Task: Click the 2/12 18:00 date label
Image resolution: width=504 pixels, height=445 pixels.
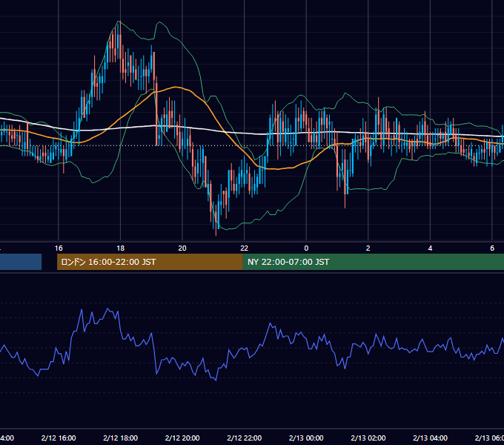Action: click(121, 438)
